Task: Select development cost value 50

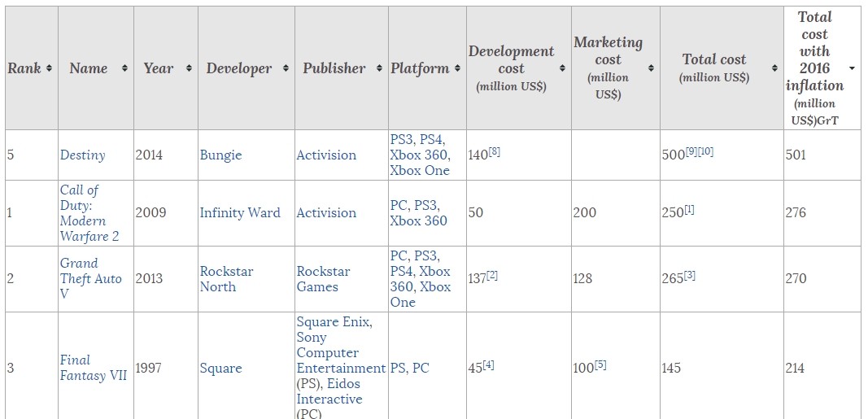Action: 476,213
